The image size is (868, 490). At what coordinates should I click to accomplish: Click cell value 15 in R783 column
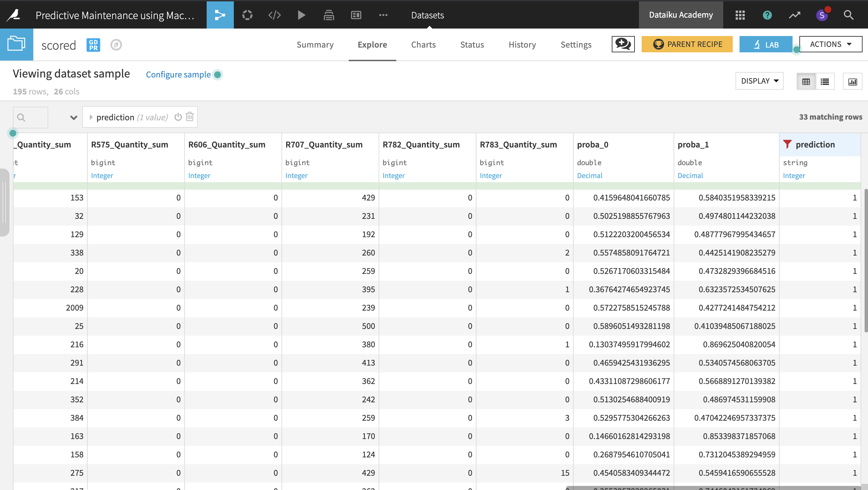tap(565, 473)
